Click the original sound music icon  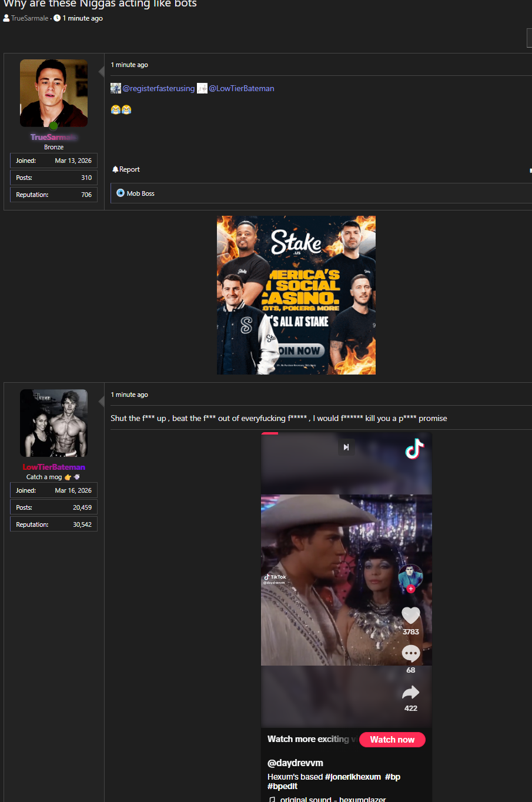[x=272, y=800]
